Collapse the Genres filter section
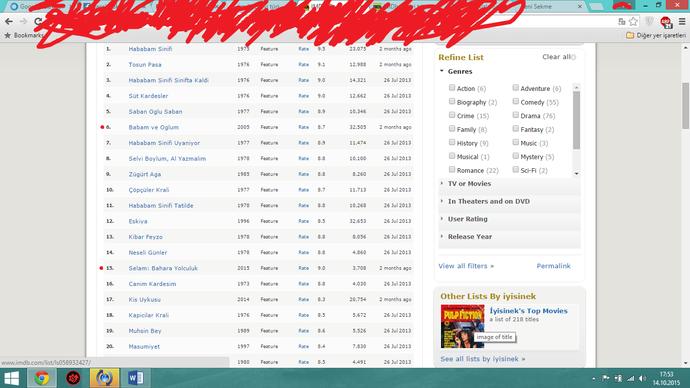 pyautogui.click(x=456, y=71)
